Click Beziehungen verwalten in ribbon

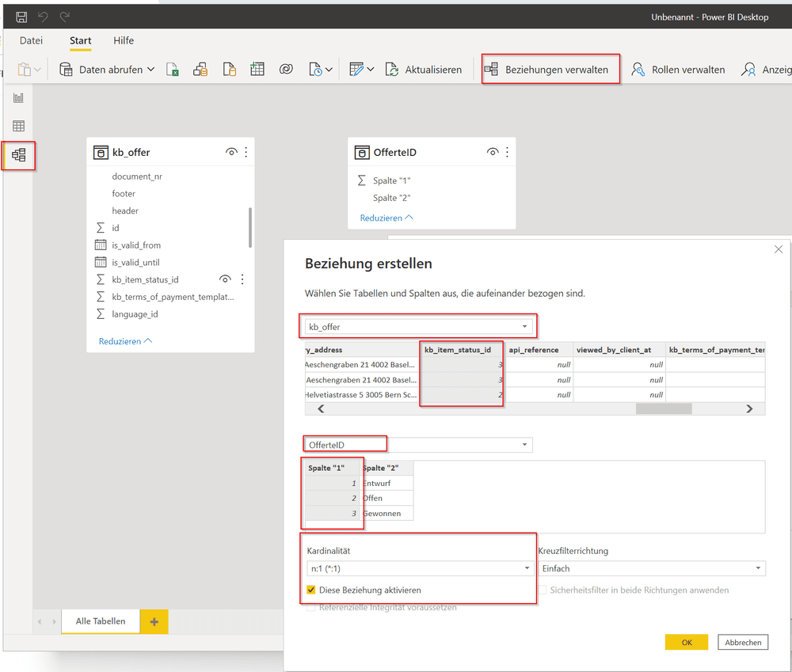546,70
